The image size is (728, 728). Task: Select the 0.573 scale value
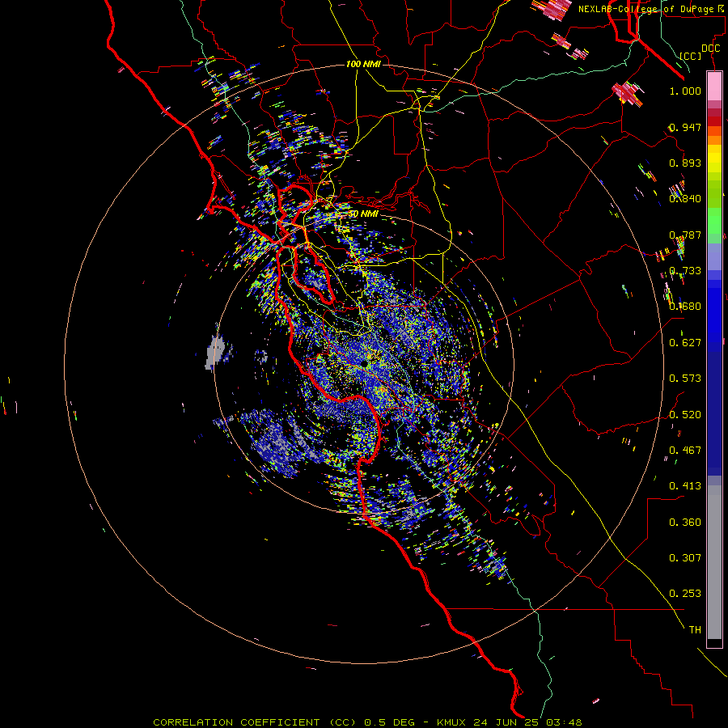[685, 379]
